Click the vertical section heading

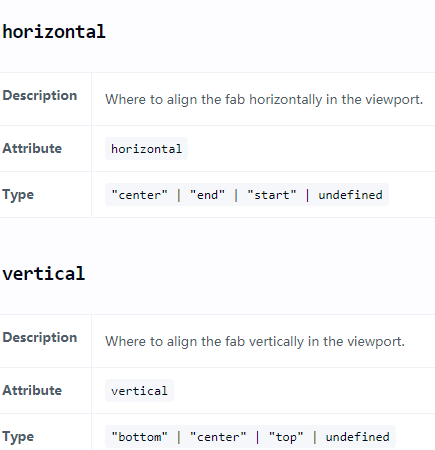[44, 274]
